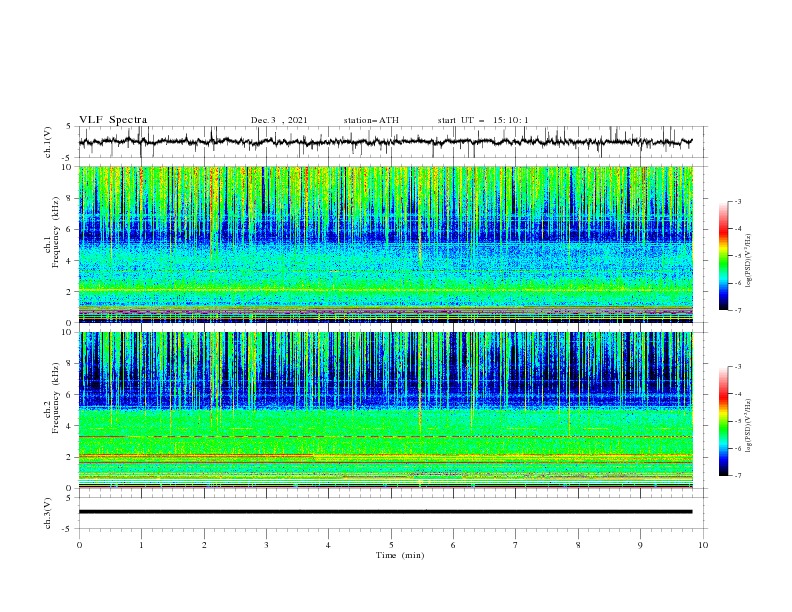Click time axis tick label "0"
The width and height of the screenshot is (792, 612).
pos(79,545)
